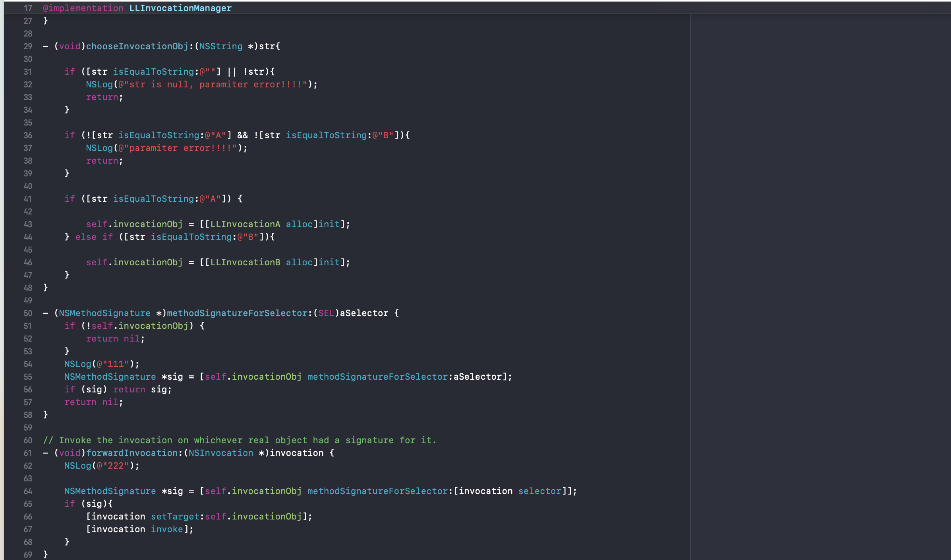Click the NSString type on line 29

point(221,46)
